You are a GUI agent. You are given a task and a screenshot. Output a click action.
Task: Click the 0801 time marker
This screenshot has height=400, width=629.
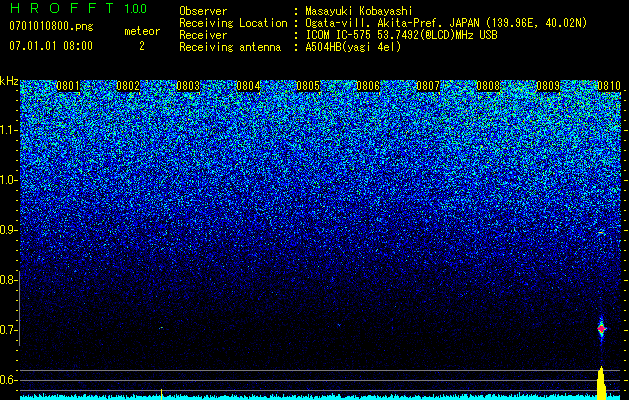click(68, 86)
